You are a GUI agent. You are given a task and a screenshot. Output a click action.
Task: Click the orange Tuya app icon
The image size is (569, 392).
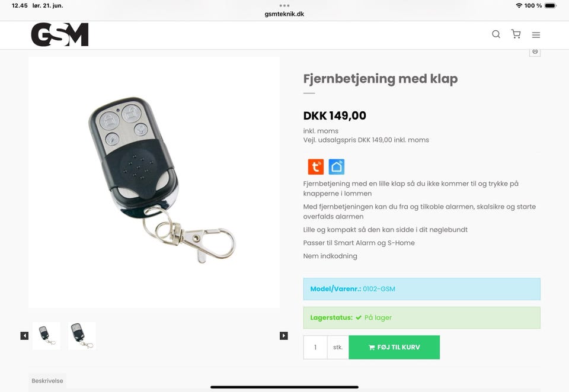click(316, 166)
